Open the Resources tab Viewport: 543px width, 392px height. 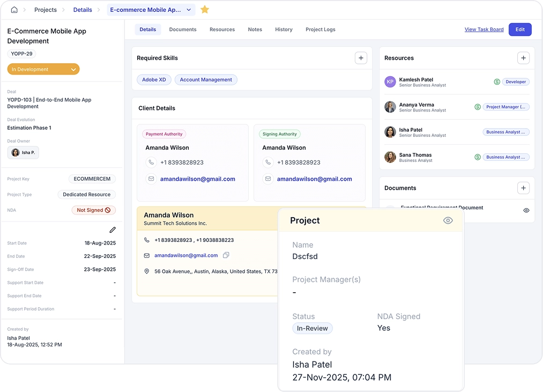point(222,29)
